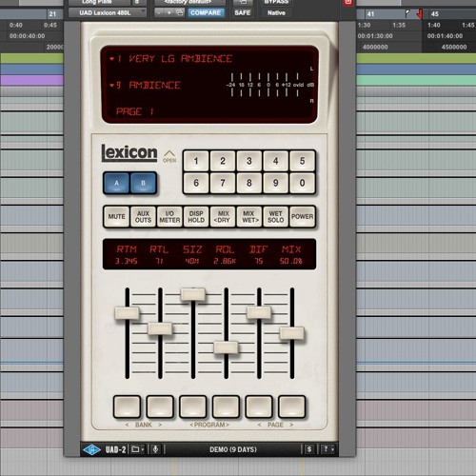This screenshot has width=476, height=476.
Task: Click the microphone icon in UAD toolbar
Action: (155, 449)
